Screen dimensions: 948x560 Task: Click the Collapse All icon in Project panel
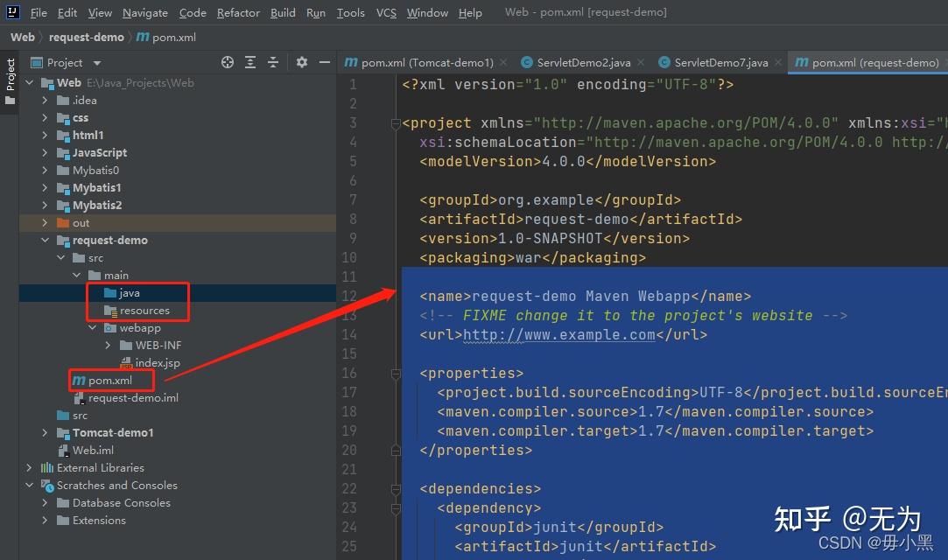pos(273,62)
